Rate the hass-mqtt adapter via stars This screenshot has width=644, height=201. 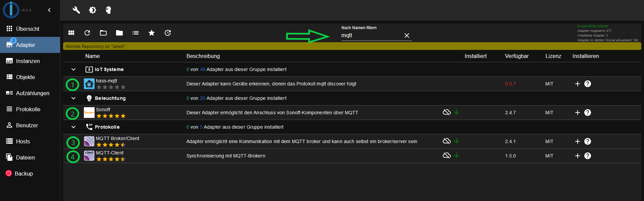111,87
